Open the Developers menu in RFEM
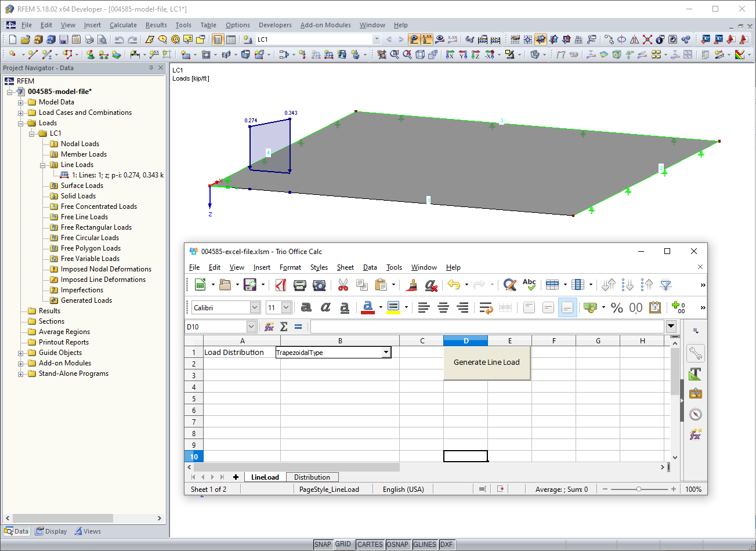Image resolution: width=756 pixels, height=551 pixels. (x=275, y=25)
